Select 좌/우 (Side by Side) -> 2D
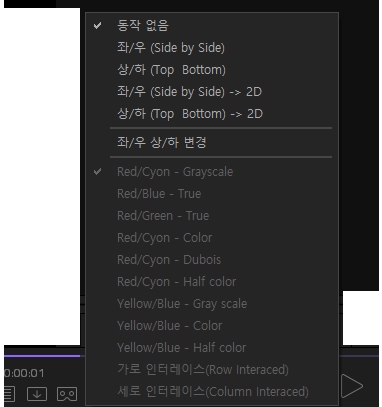This screenshot has height=407, width=382. 212,92
